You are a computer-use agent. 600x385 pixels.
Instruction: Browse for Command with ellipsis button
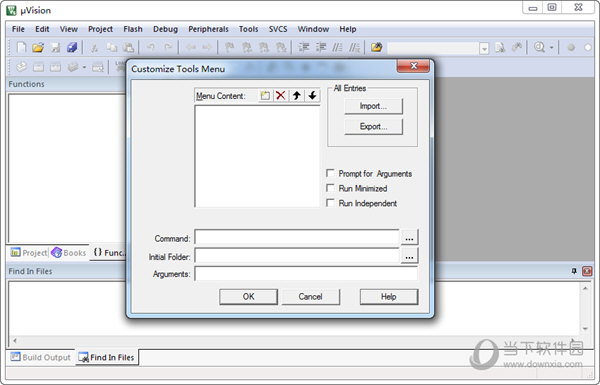click(x=409, y=237)
